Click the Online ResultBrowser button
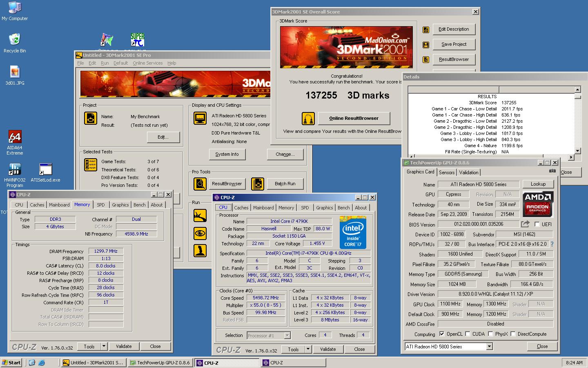588x368 pixels. pos(354,119)
